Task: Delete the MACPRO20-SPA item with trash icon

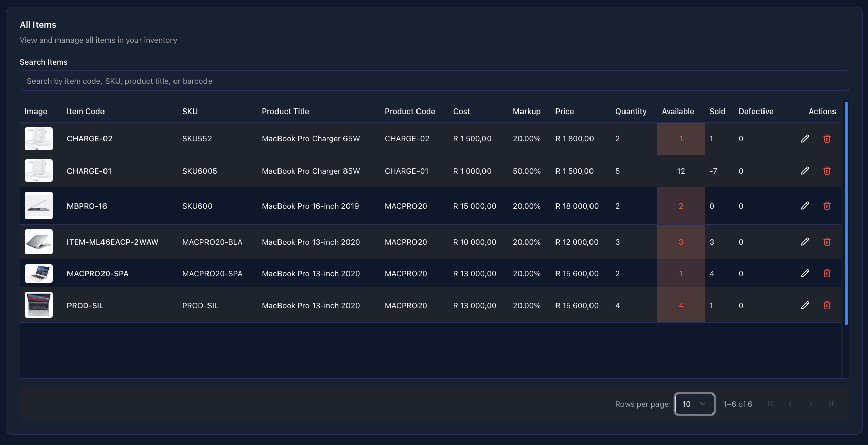Action: (827, 273)
